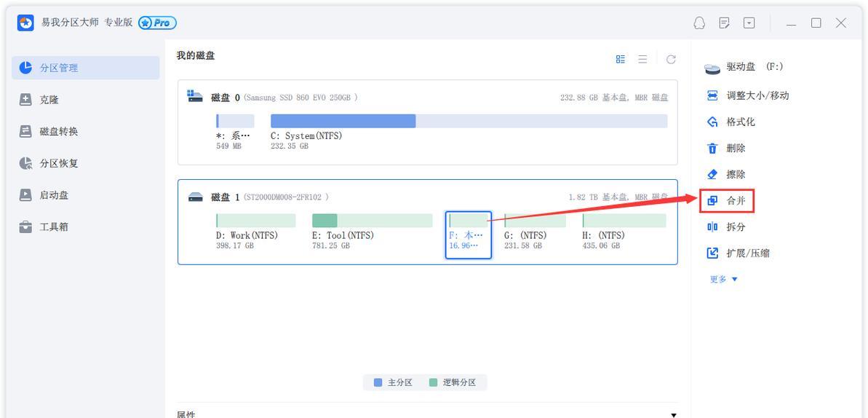Click the 分区恢复 recovery icon

point(25,164)
